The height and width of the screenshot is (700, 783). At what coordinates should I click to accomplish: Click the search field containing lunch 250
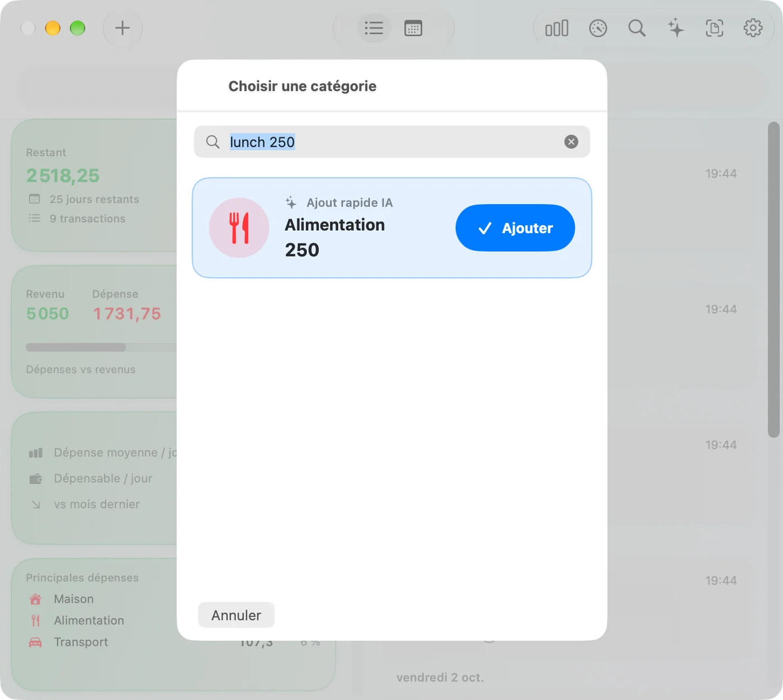point(392,142)
